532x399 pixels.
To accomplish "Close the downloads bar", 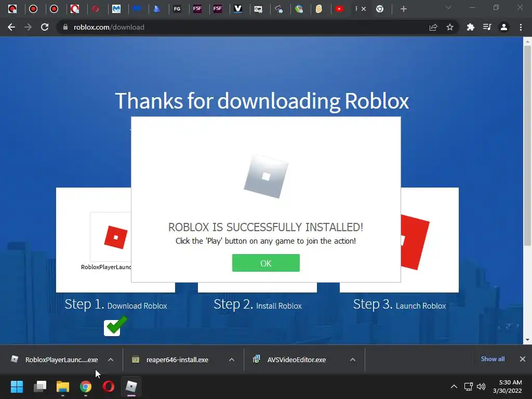I will point(523,359).
